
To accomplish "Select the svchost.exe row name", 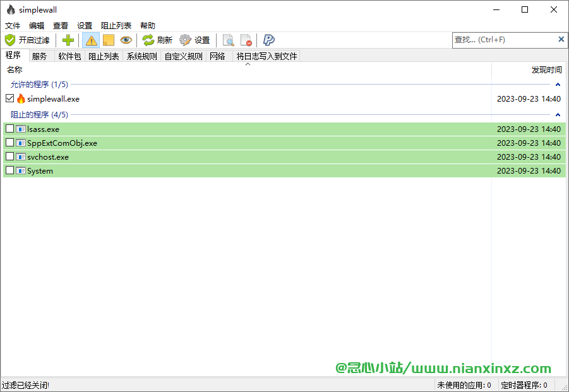I will 48,157.
